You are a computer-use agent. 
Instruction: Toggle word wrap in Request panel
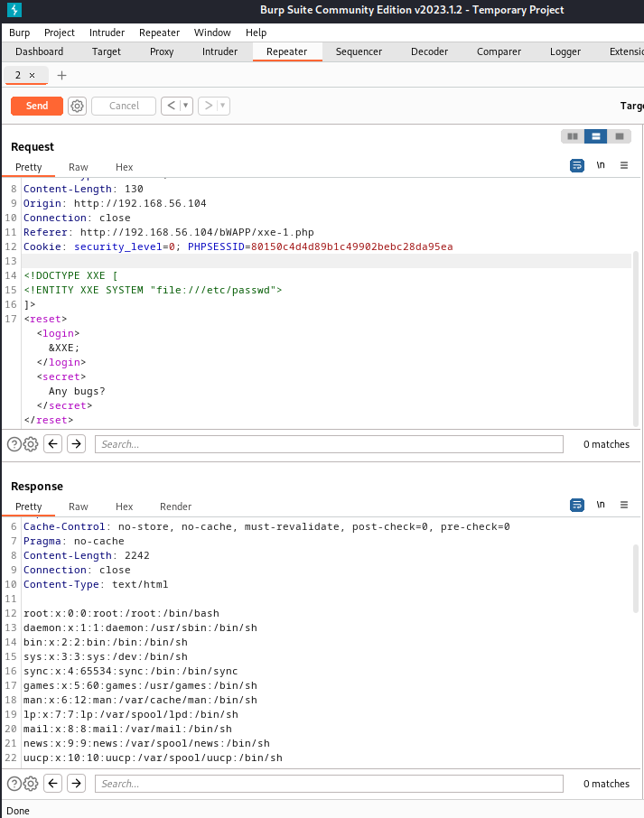coord(576,165)
